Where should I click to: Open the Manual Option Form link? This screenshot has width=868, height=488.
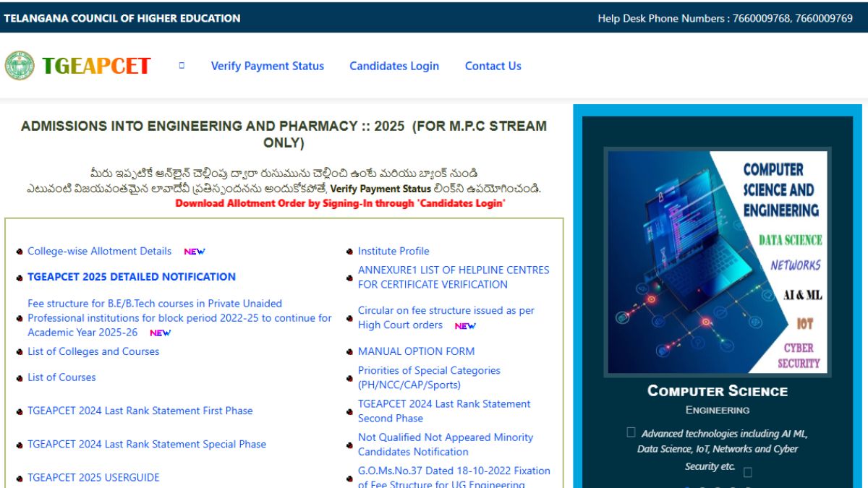(416, 351)
